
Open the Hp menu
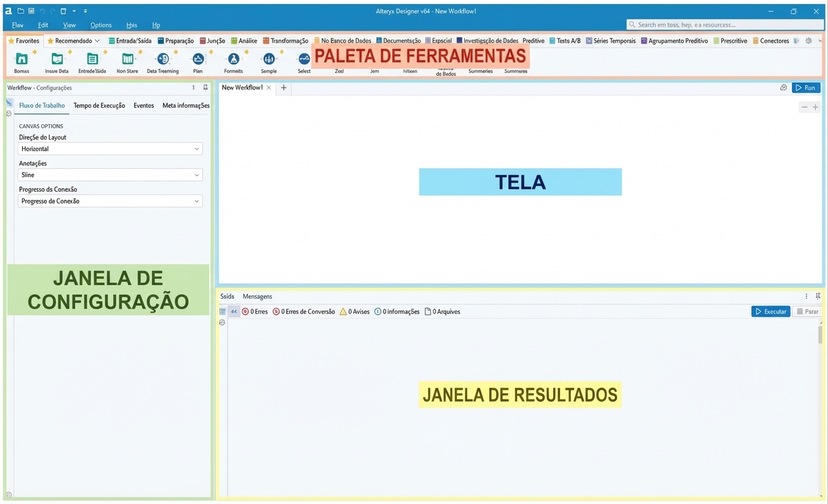[156, 25]
